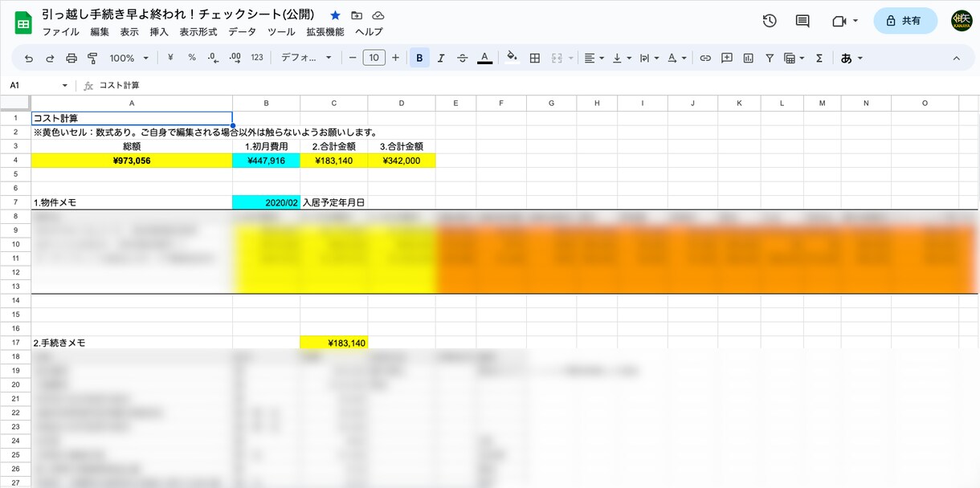Viewport: 980px width, 488px height.
Task: Open the ヘルプ menu
Action: pos(369,32)
